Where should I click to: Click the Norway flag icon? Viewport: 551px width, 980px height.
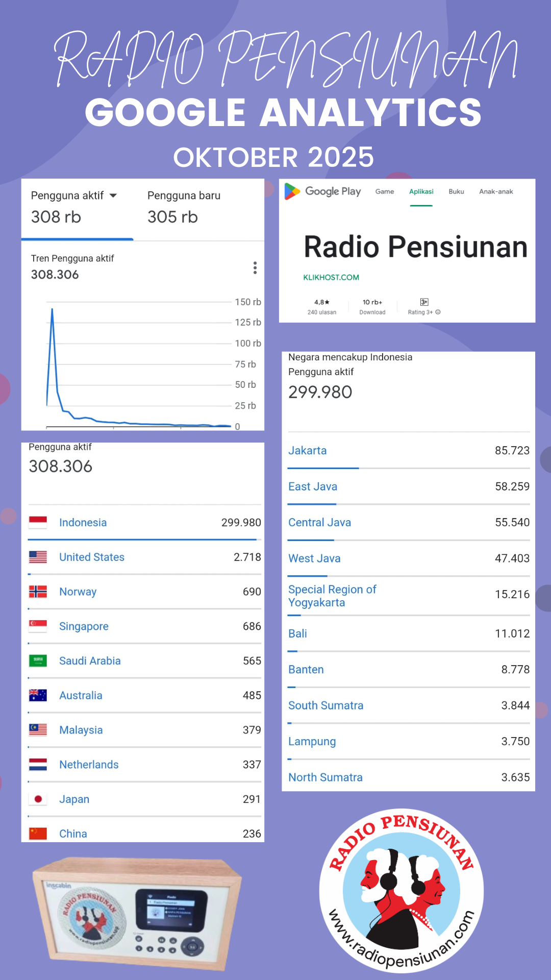[38, 592]
